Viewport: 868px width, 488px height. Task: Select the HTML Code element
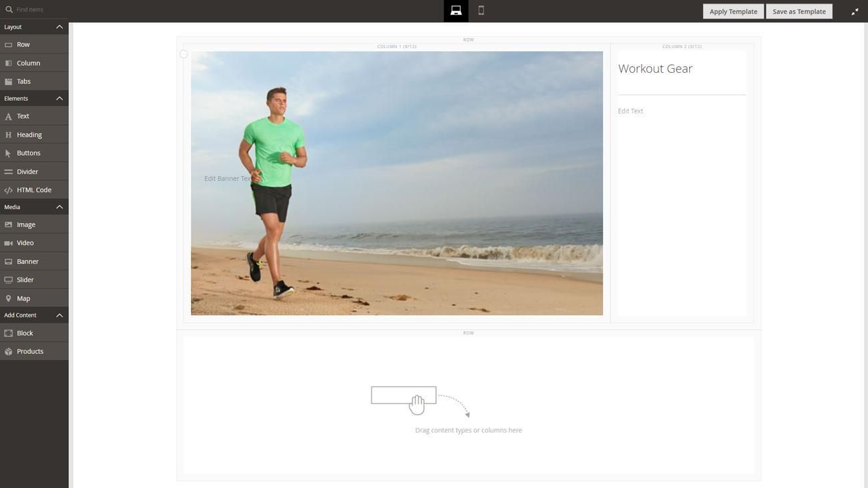pyautogui.click(x=33, y=190)
